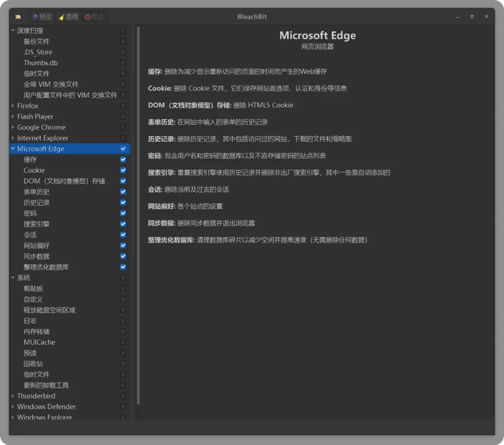Tick the 回收站 recycle bin checkbox

[x=123, y=364]
